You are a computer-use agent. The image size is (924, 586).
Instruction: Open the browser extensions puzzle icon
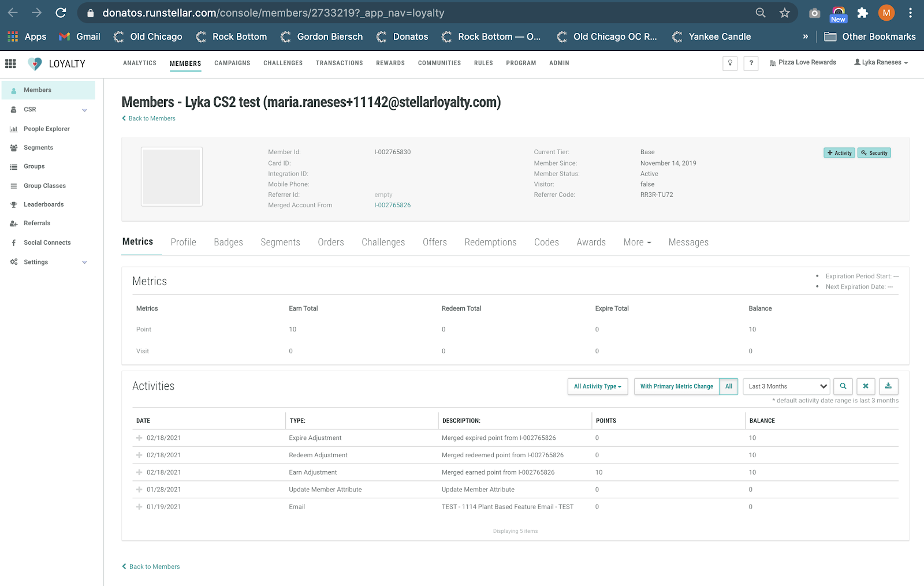[862, 13]
